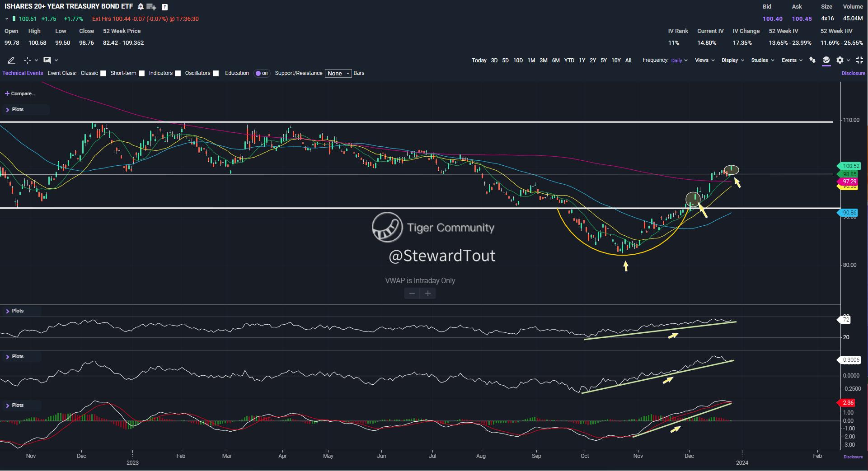Click the 100.52 price axis label
The height and width of the screenshot is (471, 868).
point(849,166)
